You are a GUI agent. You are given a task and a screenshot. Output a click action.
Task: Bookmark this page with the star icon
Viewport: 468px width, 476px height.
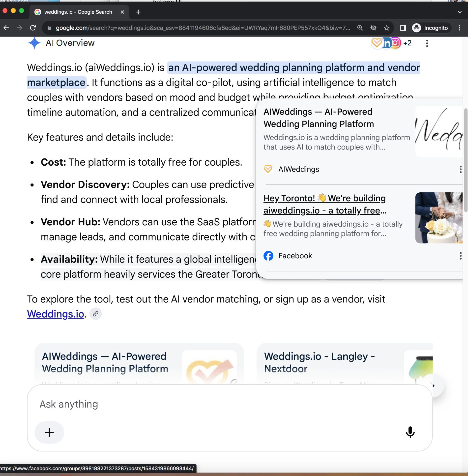[x=387, y=28]
